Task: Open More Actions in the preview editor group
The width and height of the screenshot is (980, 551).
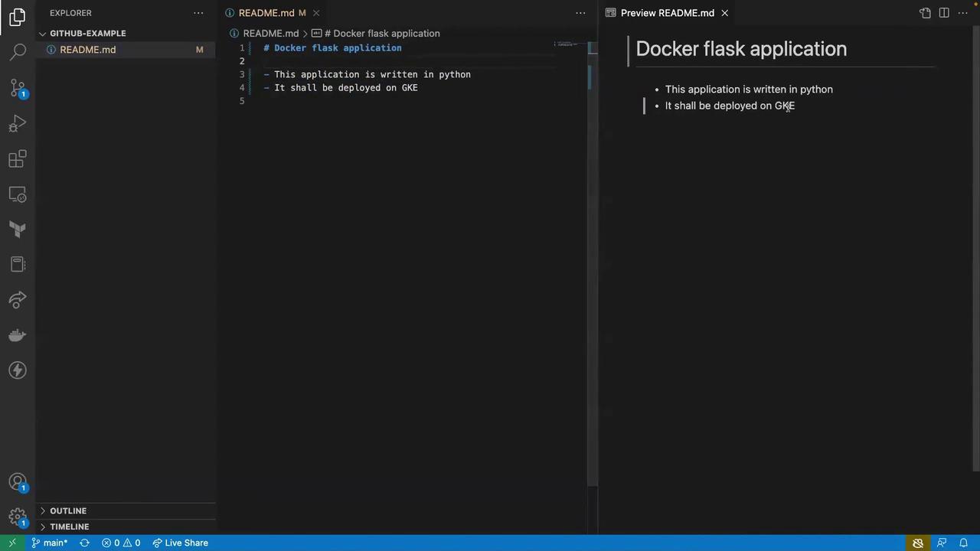Action: point(963,13)
